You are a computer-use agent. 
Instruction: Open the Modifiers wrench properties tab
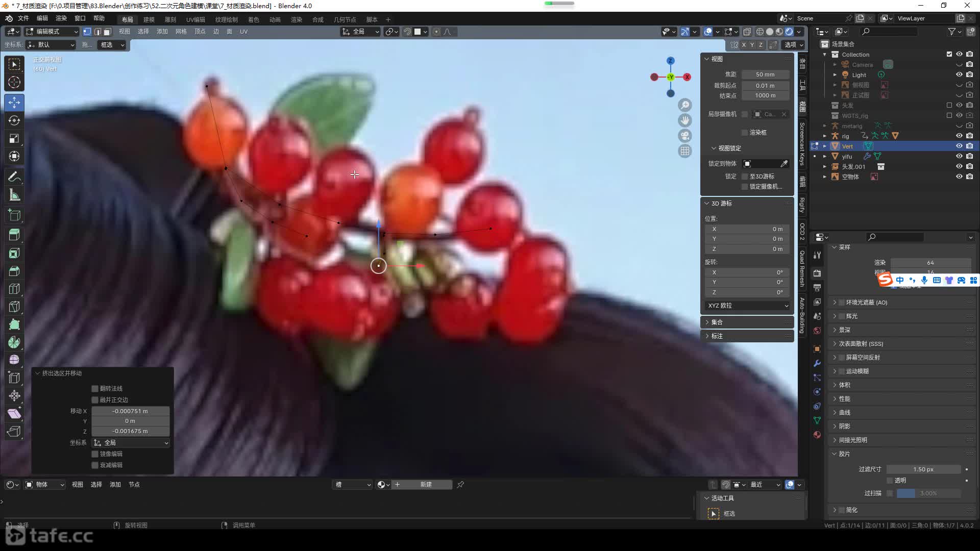click(x=817, y=363)
